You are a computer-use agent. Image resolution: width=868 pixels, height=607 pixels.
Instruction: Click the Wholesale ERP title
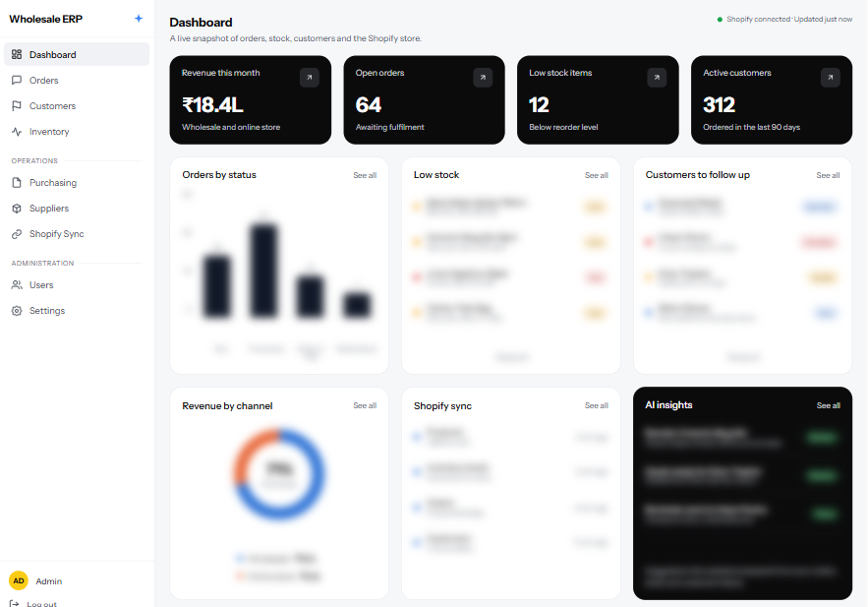point(45,19)
